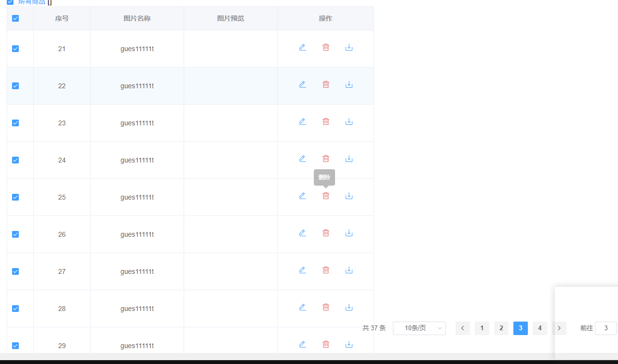Click the edit pencil icon in row 21
The width and height of the screenshot is (618, 364).
[x=303, y=47]
